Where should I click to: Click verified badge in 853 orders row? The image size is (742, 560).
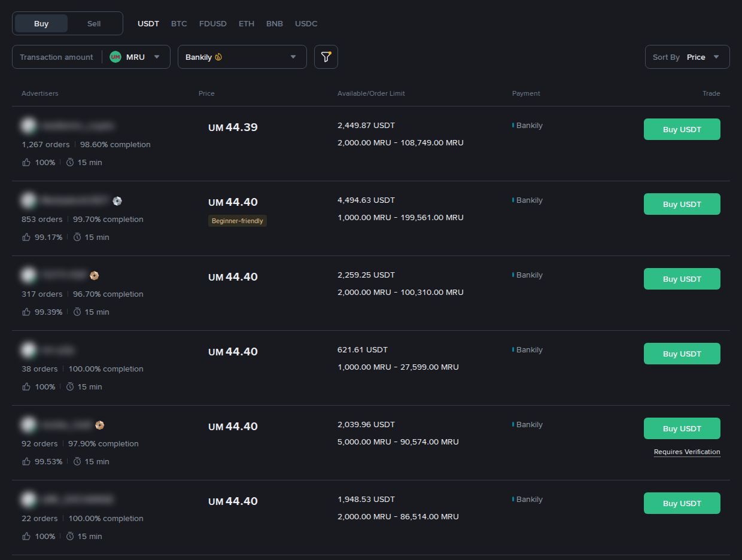coord(117,200)
